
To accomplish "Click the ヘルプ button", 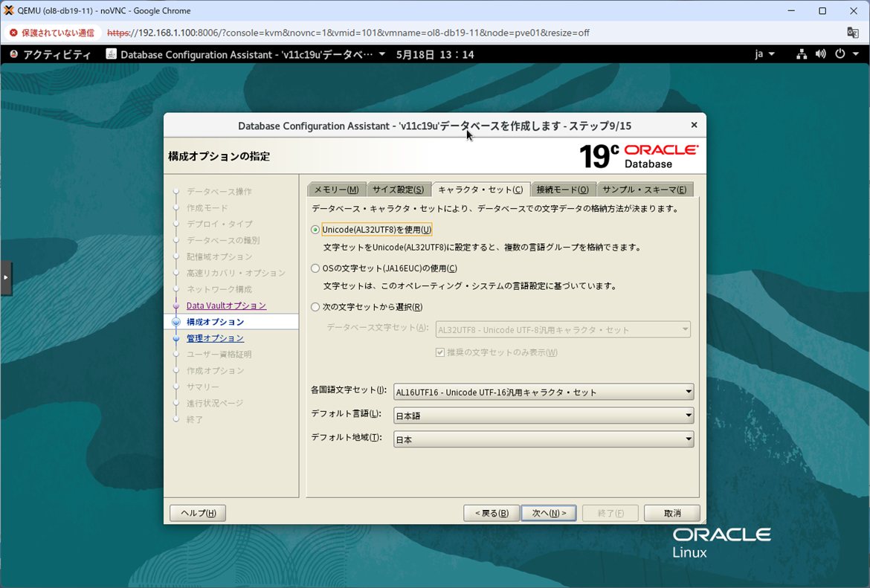I will 198,513.
